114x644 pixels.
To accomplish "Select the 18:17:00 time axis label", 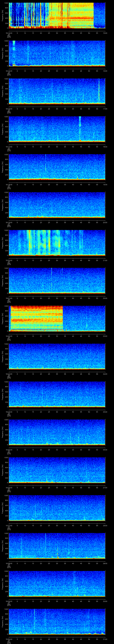I will coord(9,147).
